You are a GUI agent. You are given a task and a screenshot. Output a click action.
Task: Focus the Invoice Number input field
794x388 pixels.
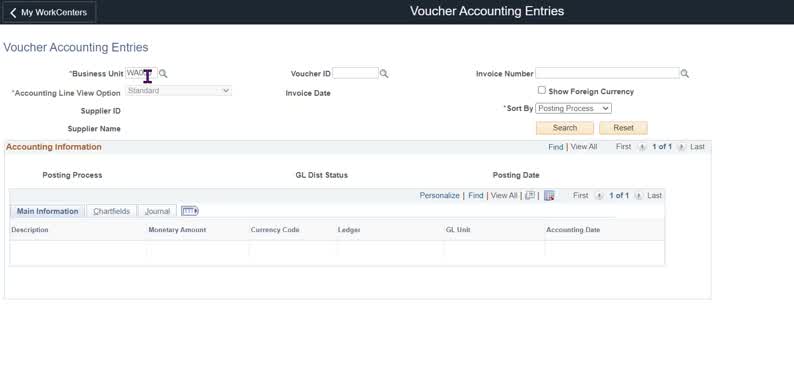[x=607, y=73]
